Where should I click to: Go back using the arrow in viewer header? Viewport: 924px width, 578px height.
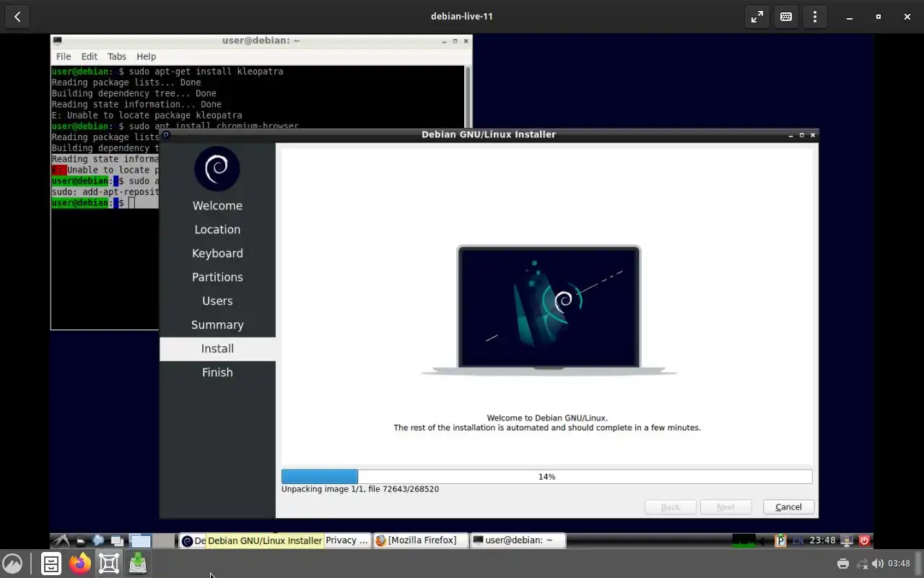[17, 16]
